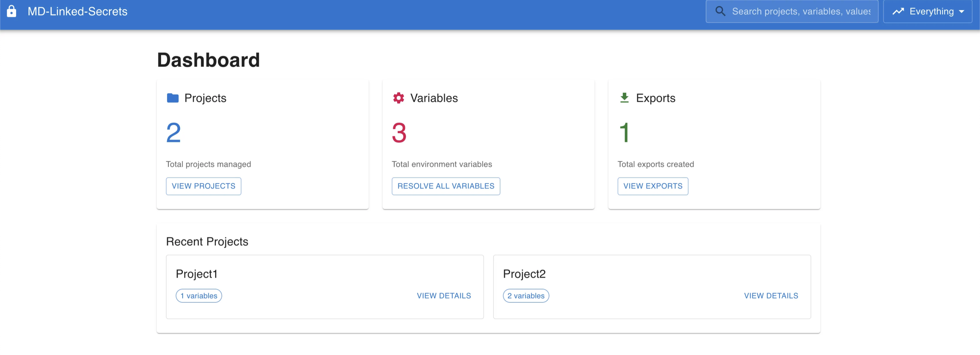The width and height of the screenshot is (980, 355).
Task: Expand the dropdown arrow next to Everything
Action: pos(962,12)
